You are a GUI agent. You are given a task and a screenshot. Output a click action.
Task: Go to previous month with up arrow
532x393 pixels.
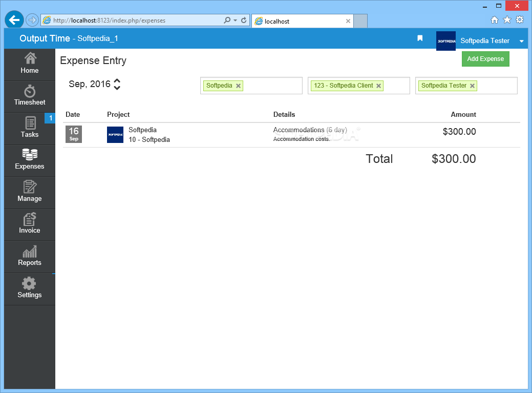coord(117,81)
